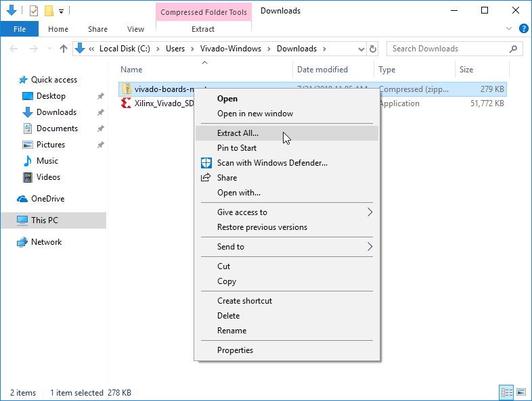Click the pin icon next to Documents
Screen dimensions: 532x401
coord(100,128)
